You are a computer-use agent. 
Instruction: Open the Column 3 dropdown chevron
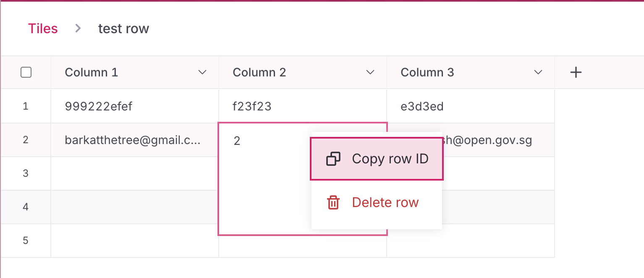[x=538, y=73]
